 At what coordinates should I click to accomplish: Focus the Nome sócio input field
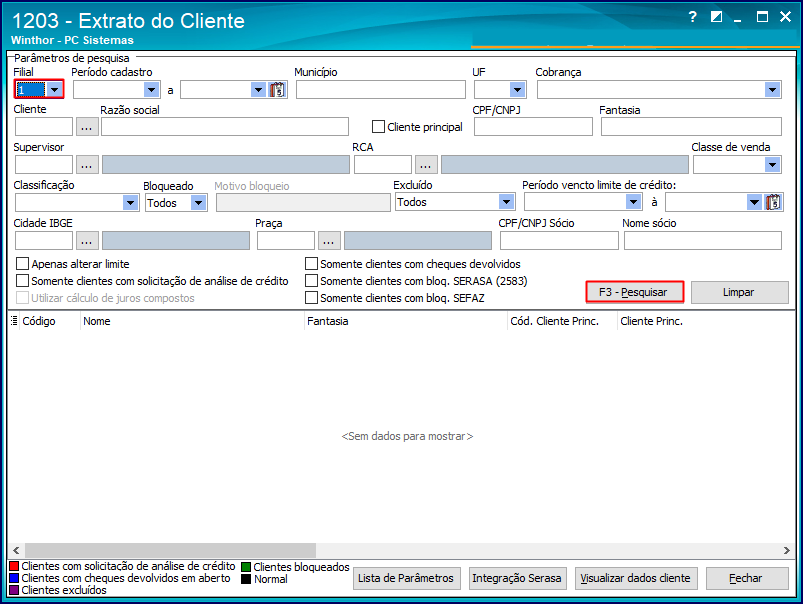click(x=703, y=241)
